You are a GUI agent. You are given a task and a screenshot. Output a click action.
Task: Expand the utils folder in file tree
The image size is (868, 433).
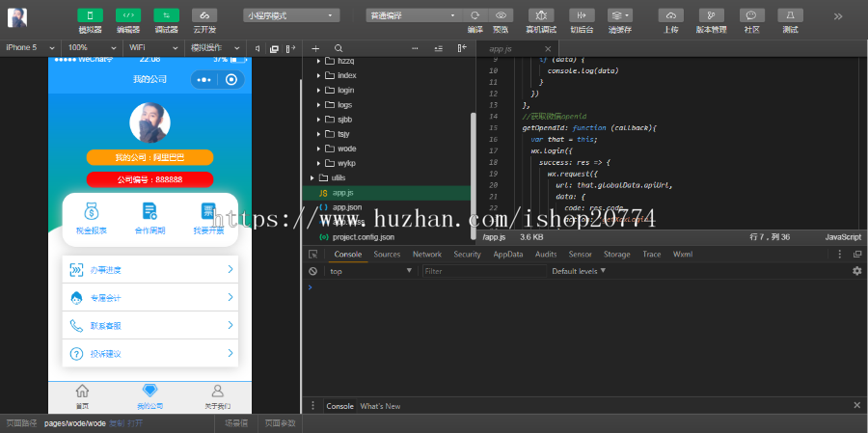point(338,178)
